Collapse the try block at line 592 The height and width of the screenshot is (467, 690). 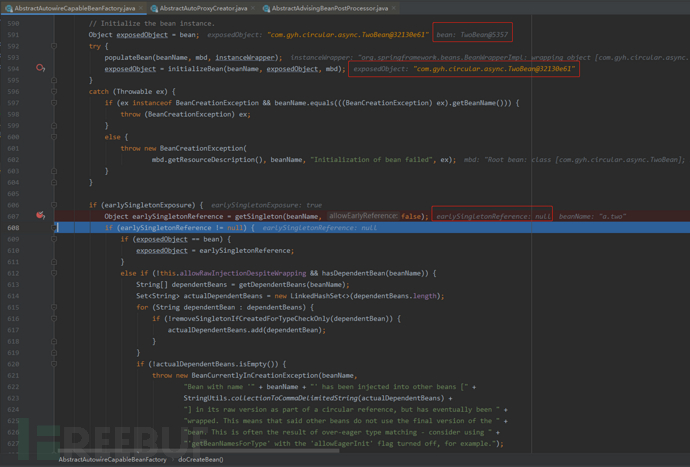[x=55, y=46]
